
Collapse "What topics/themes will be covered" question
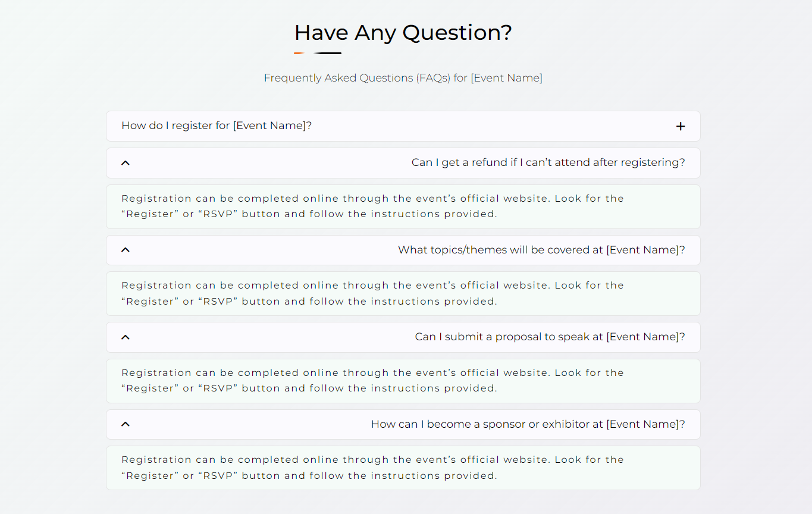pyautogui.click(x=541, y=250)
